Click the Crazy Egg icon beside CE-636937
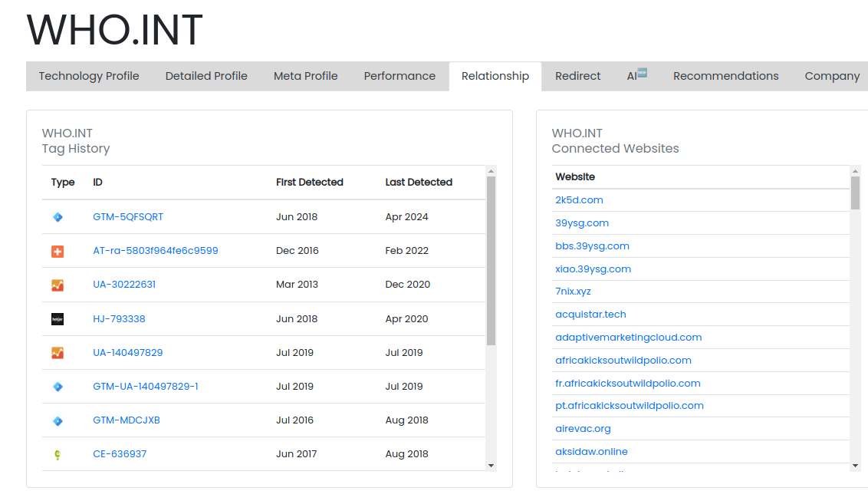Viewport: 868px width, 491px height. (58, 454)
